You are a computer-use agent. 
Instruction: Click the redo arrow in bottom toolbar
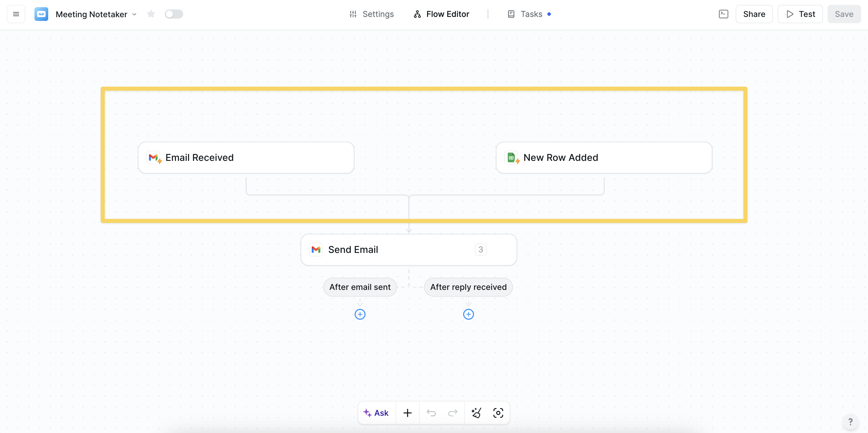point(453,412)
